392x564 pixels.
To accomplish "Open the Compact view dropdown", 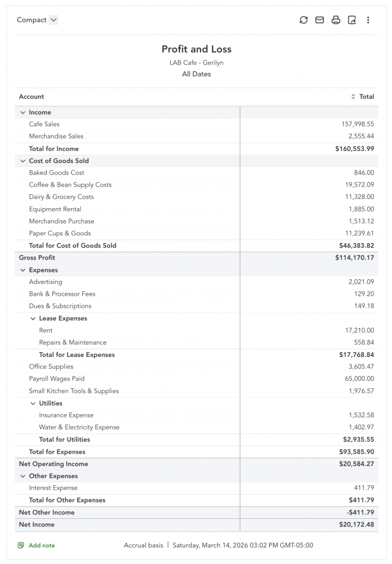I will [53, 20].
